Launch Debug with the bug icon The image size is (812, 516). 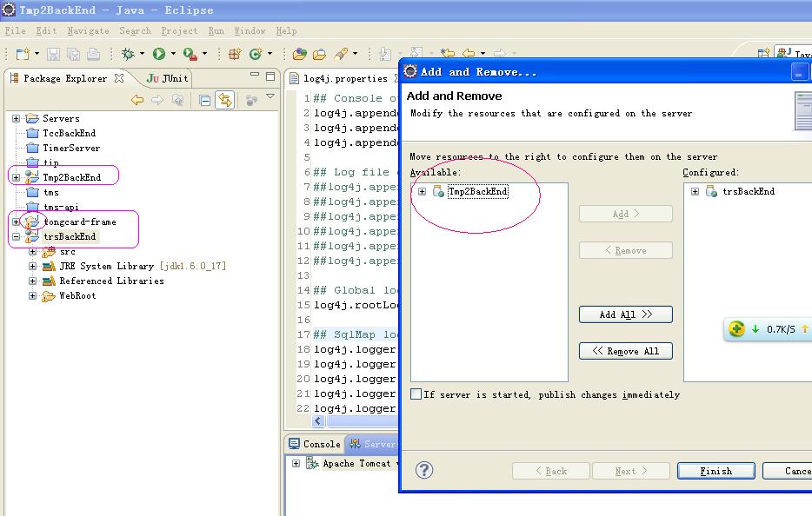128,54
